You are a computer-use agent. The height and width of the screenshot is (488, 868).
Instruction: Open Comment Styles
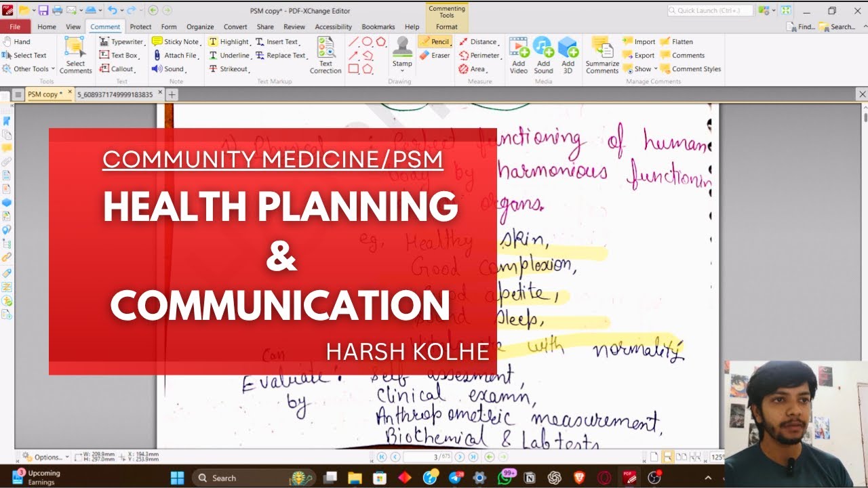(x=690, y=69)
